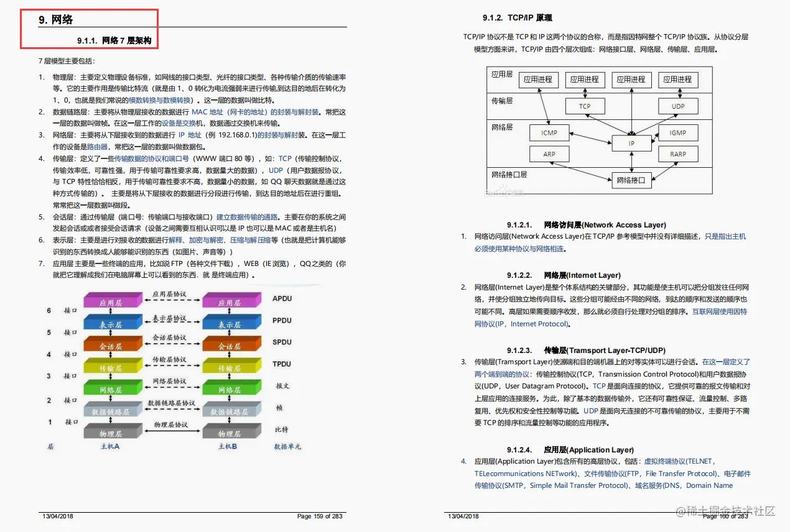790x532 pixels.
Task: Click the '9. 网络' chapter heading
Action: [56, 20]
